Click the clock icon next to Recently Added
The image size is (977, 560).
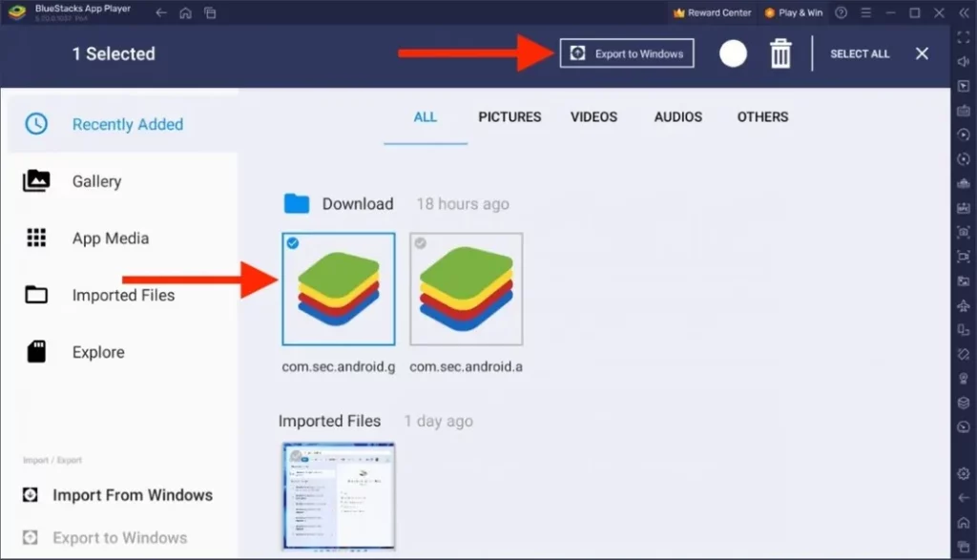click(36, 124)
